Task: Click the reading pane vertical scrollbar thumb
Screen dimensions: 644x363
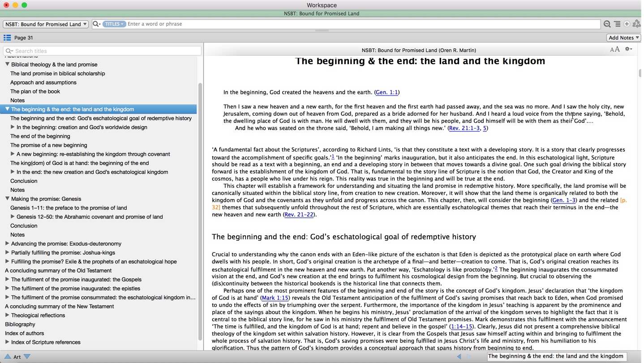Action: click(x=640, y=73)
